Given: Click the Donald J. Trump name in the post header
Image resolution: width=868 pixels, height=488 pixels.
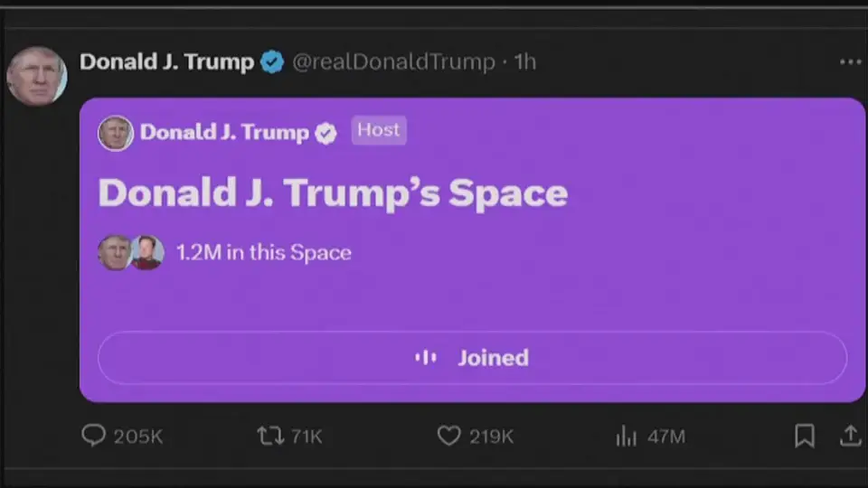Looking at the screenshot, I should point(166,61).
